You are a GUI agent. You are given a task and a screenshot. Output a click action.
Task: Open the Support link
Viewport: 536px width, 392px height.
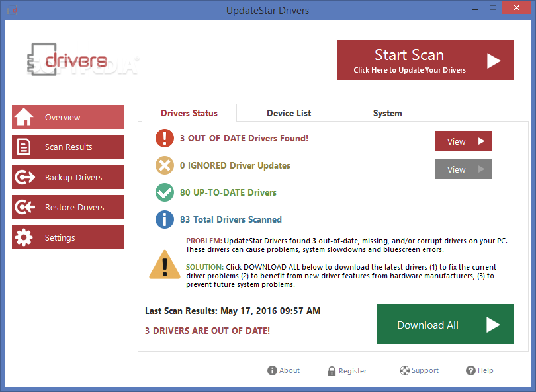tap(419, 370)
